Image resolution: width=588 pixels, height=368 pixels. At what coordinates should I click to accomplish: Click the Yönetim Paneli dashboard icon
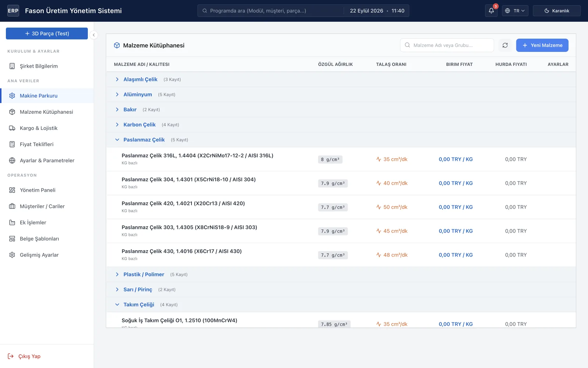12,190
